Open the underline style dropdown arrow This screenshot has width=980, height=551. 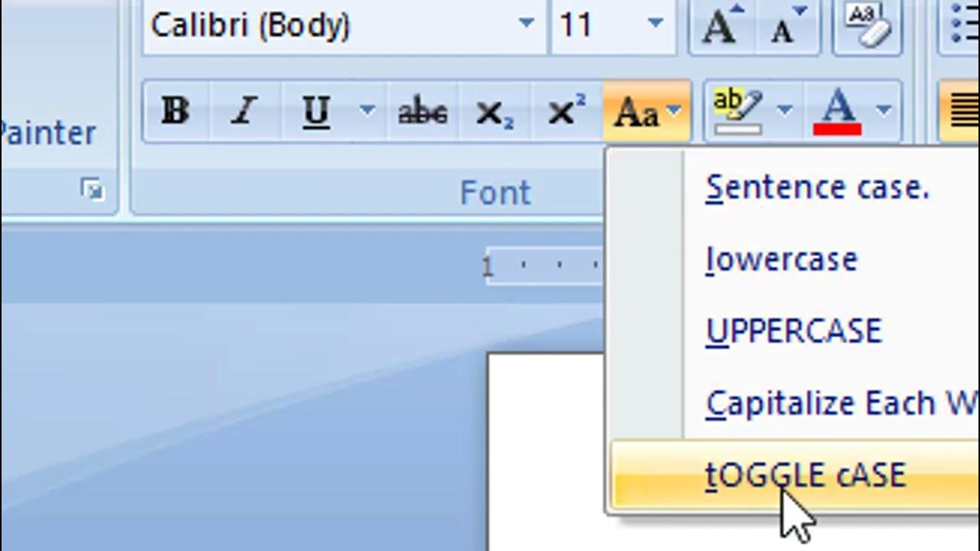click(x=367, y=112)
